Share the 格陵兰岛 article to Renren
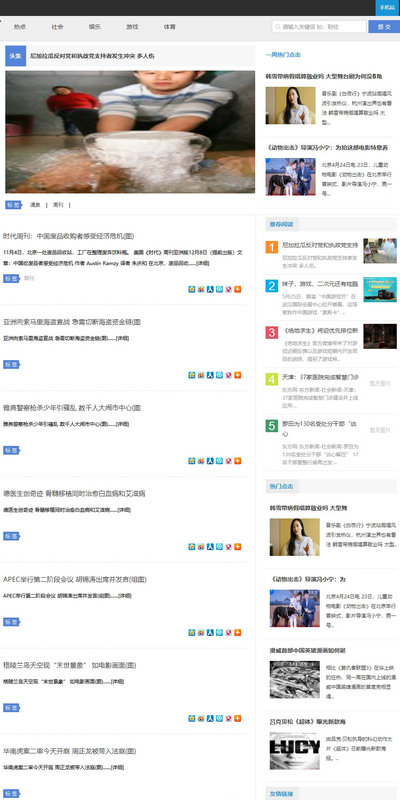 210,718
